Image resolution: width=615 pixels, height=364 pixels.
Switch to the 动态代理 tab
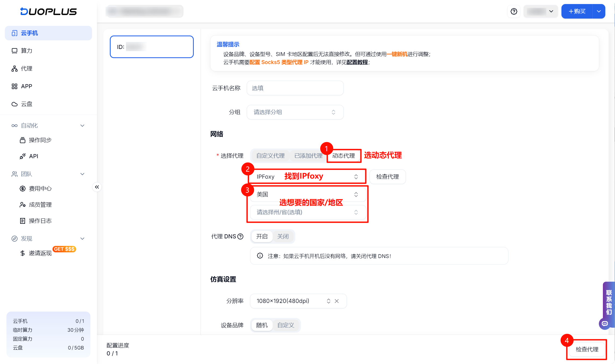tap(344, 156)
